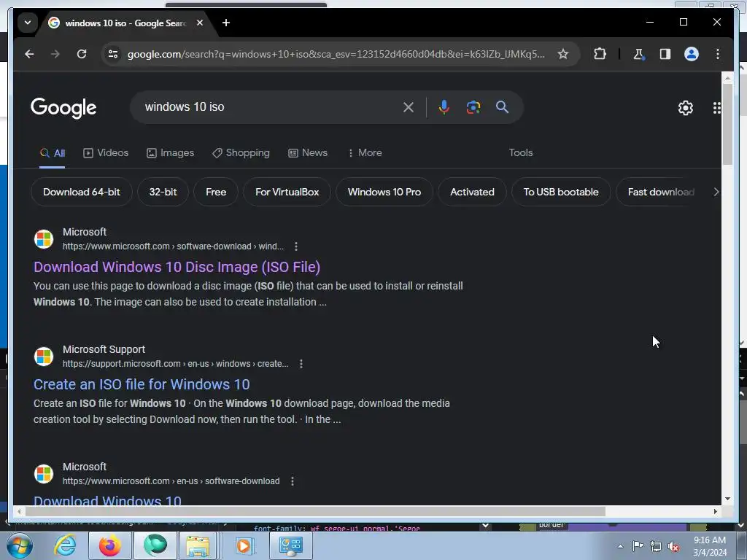Launch Internet Explorer from taskbar
The image size is (747, 560).
[x=65, y=545]
